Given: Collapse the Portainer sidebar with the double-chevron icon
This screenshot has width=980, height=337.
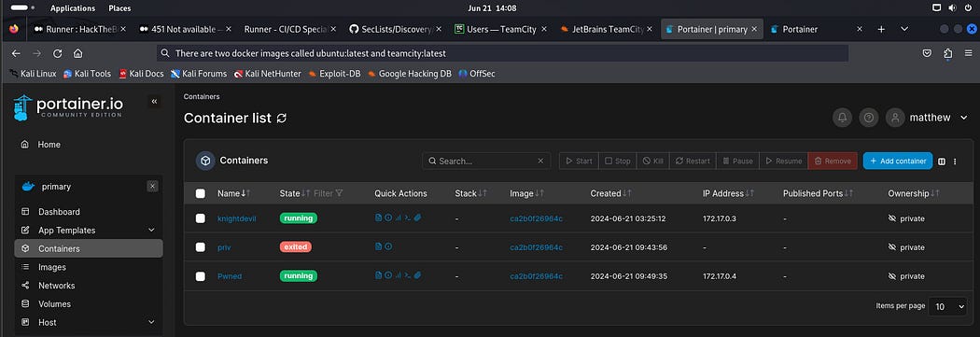Looking at the screenshot, I should tap(154, 102).
